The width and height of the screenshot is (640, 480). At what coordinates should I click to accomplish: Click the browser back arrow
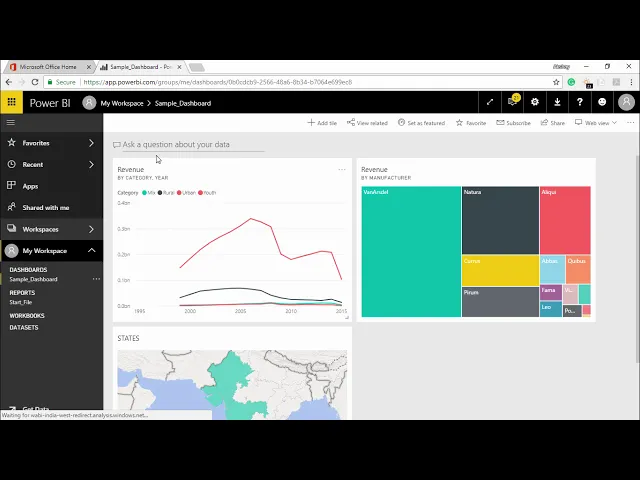[9, 82]
